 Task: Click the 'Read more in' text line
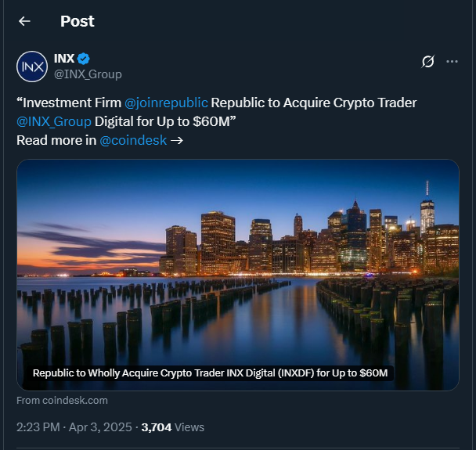coord(56,140)
